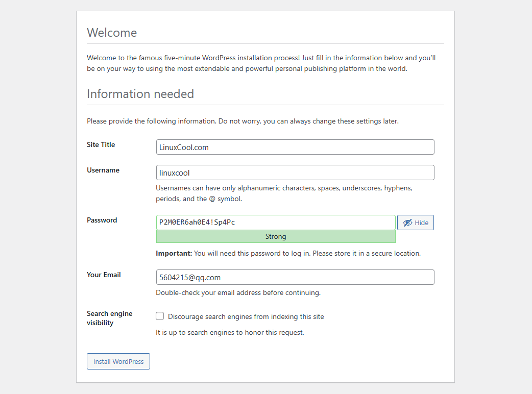Click into the Username field with linuxcool
This screenshot has width=532, height=394.
[295, 173]
